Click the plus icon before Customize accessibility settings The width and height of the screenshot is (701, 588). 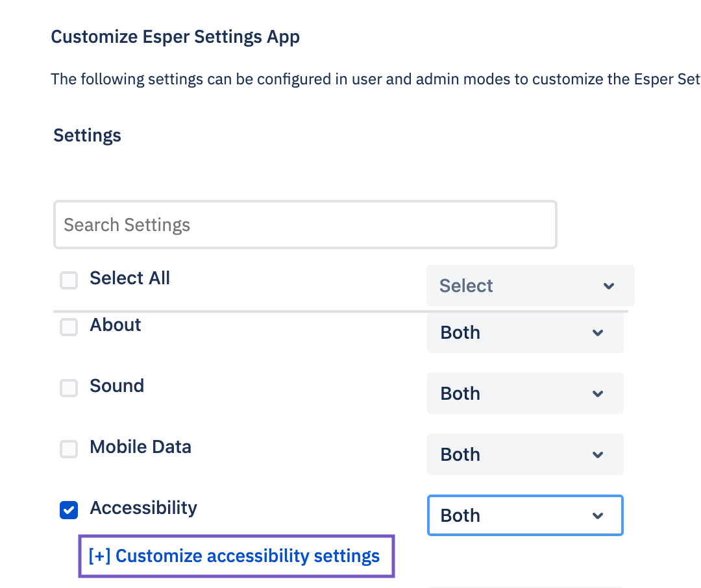coord(98,556)
